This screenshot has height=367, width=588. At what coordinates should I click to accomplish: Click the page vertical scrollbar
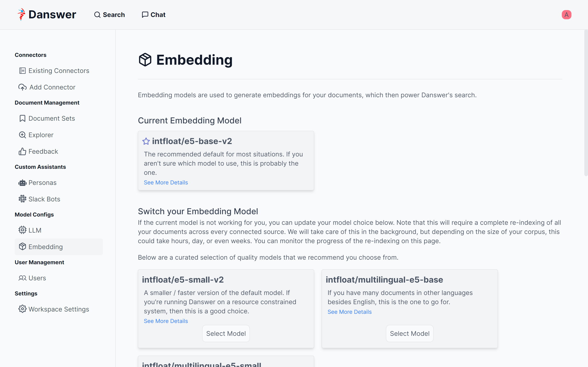[586, 102]
